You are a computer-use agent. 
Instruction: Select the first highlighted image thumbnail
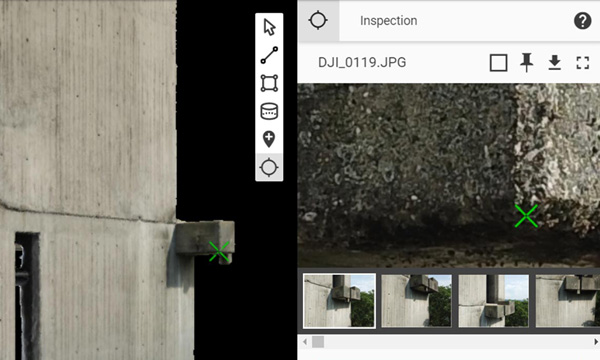pyautogui.click(x=339, y=301)
